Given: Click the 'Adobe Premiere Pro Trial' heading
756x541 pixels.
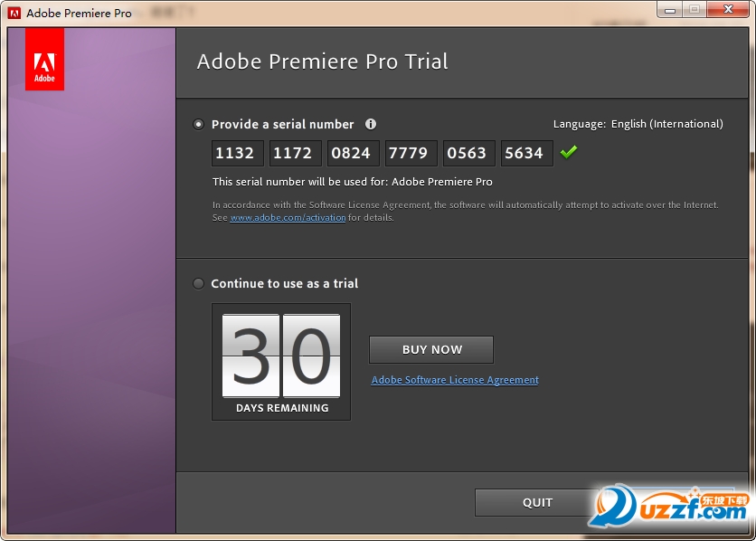Looking at the screenshot, I should tap(322, 62).
